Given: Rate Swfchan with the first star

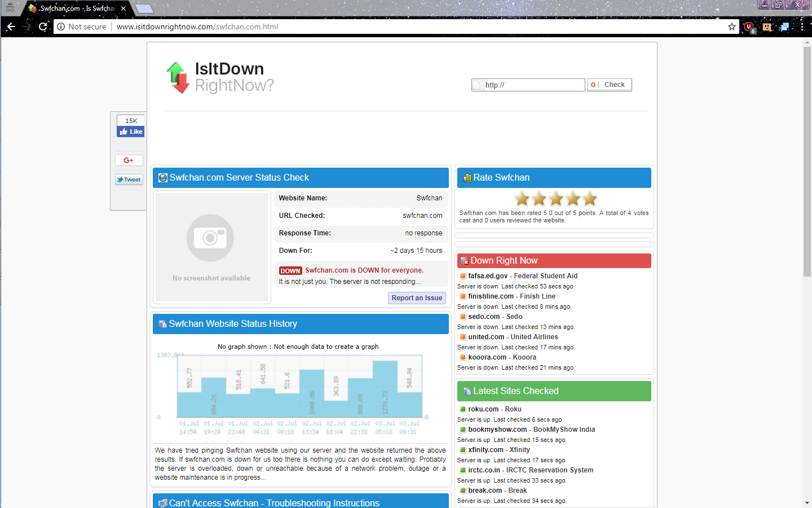Looking at the screenshot, I should click(x=522, y=199).
